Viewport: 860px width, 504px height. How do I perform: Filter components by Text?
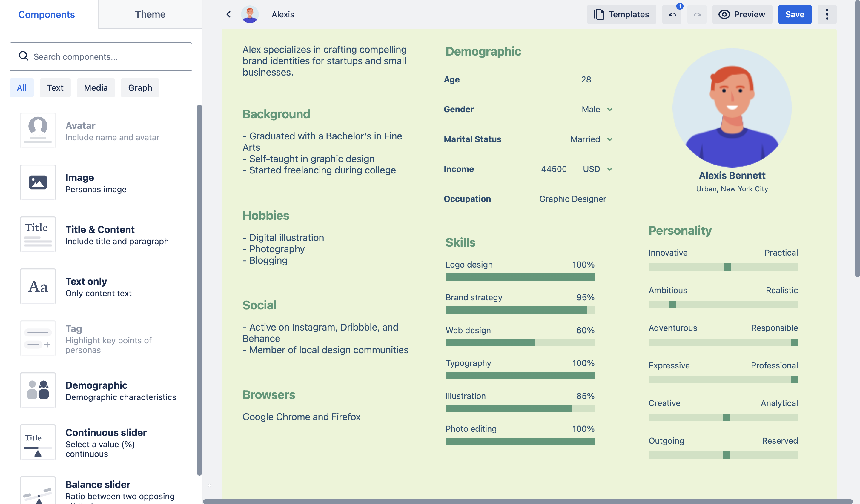point(55,88)
